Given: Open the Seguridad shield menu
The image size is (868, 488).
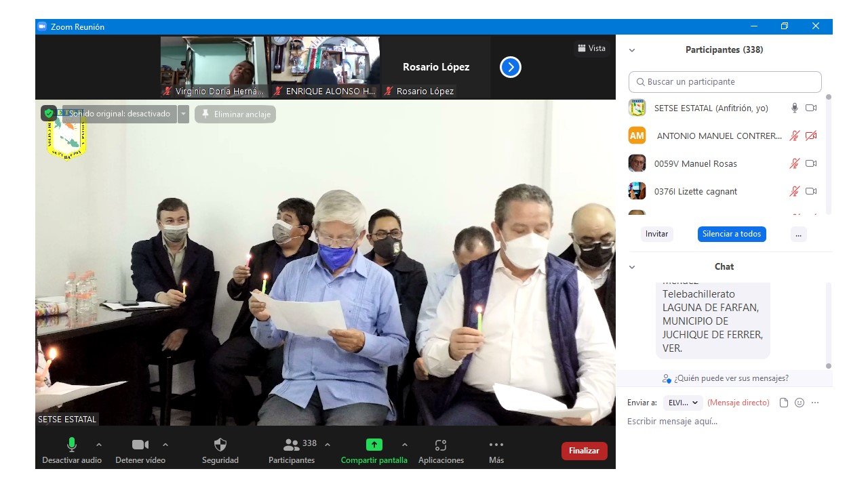Looking at the screenshot, I should click(220, 451).
